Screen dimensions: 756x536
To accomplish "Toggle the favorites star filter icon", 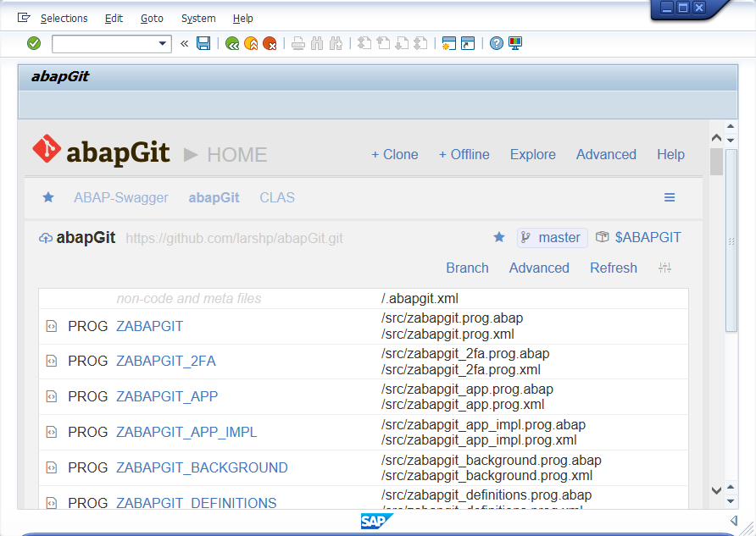I will pos(48,197).
